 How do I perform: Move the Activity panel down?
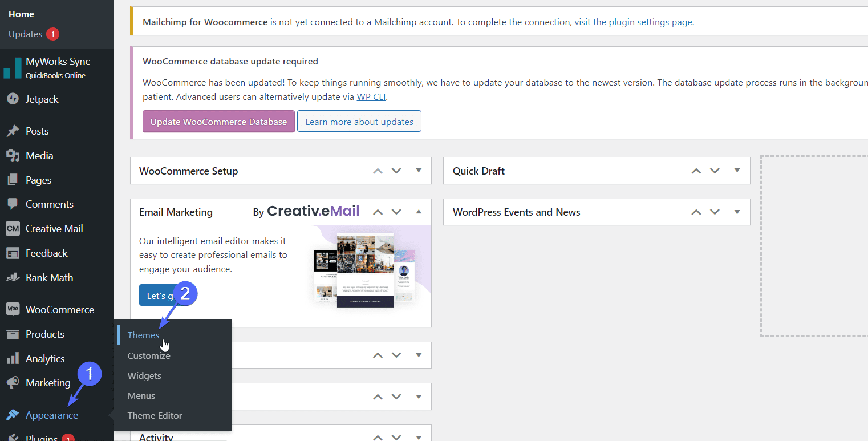[x=396, y=437]
